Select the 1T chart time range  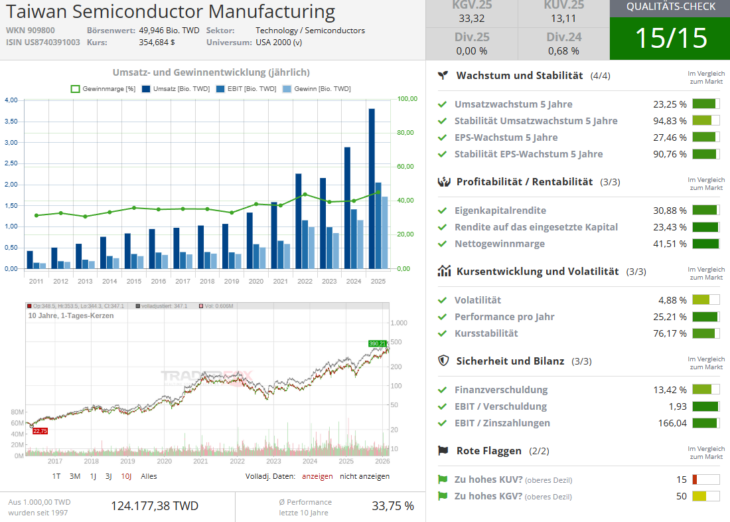coord(56,477)
